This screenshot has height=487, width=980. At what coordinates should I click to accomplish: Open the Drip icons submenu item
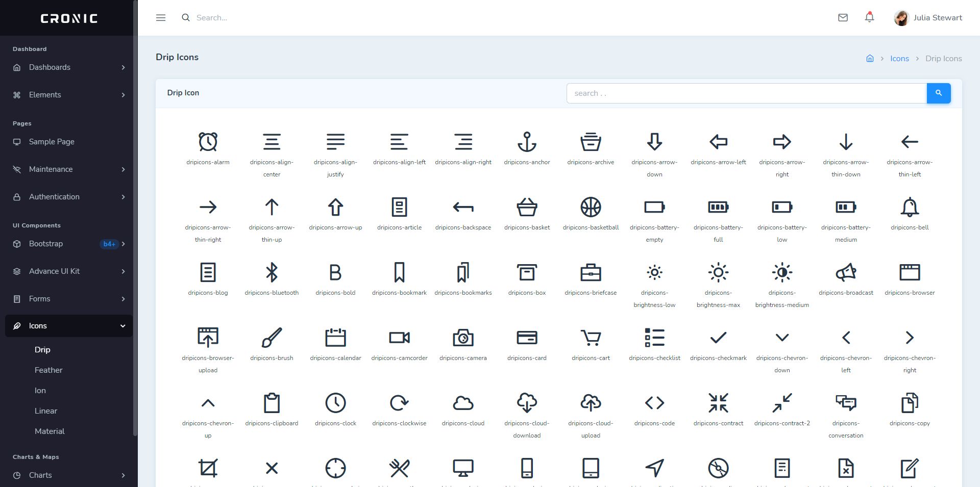pyautogui.click(x=42, y=350)
